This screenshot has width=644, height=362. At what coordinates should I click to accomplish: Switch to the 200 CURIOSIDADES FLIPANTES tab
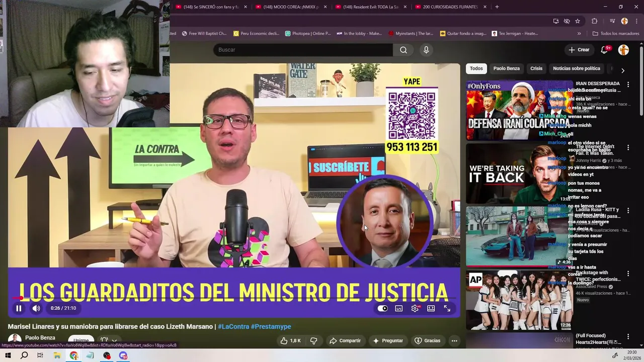click(x=450, y=7)
